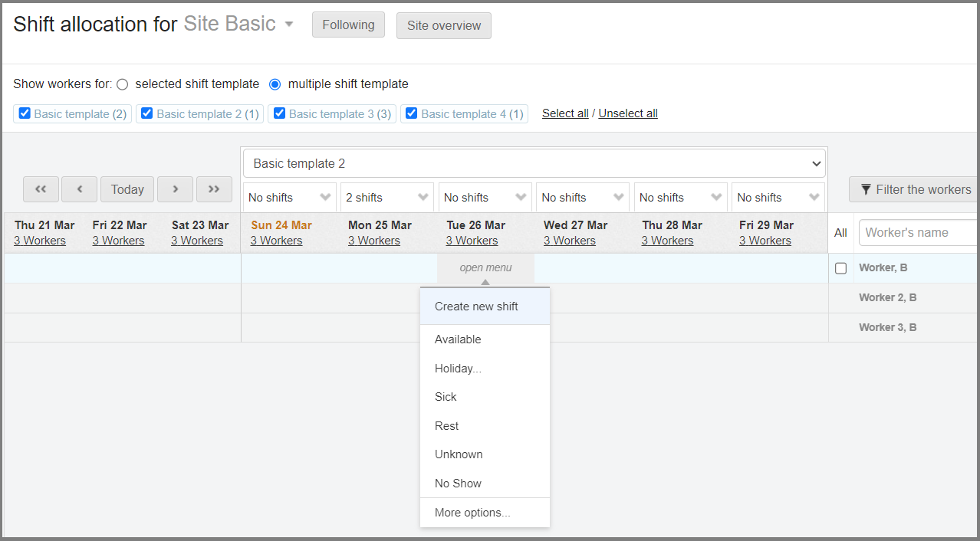The image size is (980, 541).
Task: Click the 'Unselect all' link
Action: (x=627, y=113)
